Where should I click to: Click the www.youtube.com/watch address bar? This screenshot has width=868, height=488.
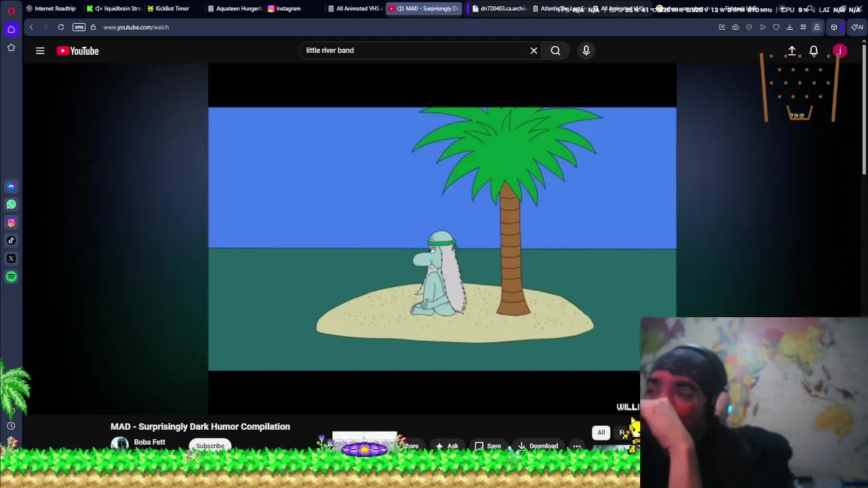pyautogui.click(x=136, y=27)
